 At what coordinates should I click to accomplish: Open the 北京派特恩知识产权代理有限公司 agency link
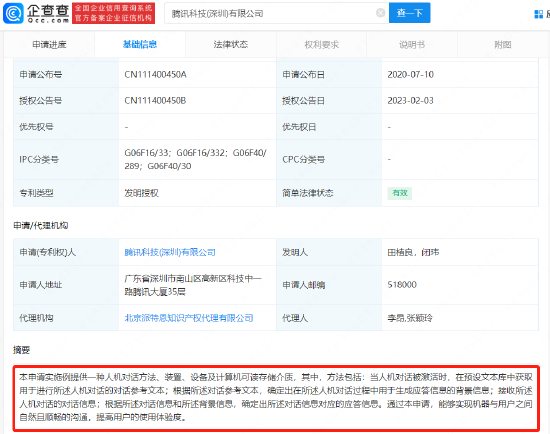point(189,318)
